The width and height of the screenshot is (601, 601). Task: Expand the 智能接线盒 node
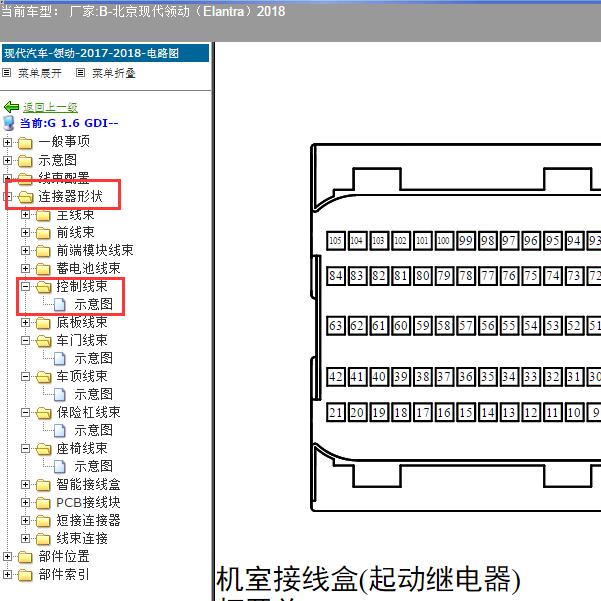pyautogui.click(x=25, y=484)
